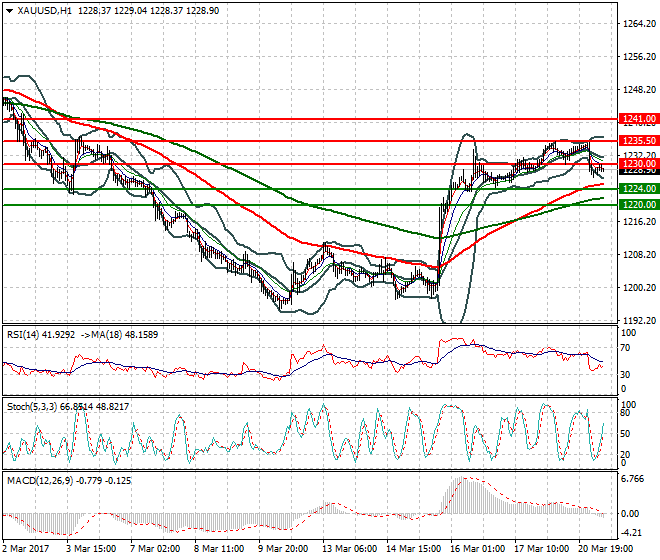Click the 1216.20 price scale value
Screen dimensions: 660x560
click(639, 221)
